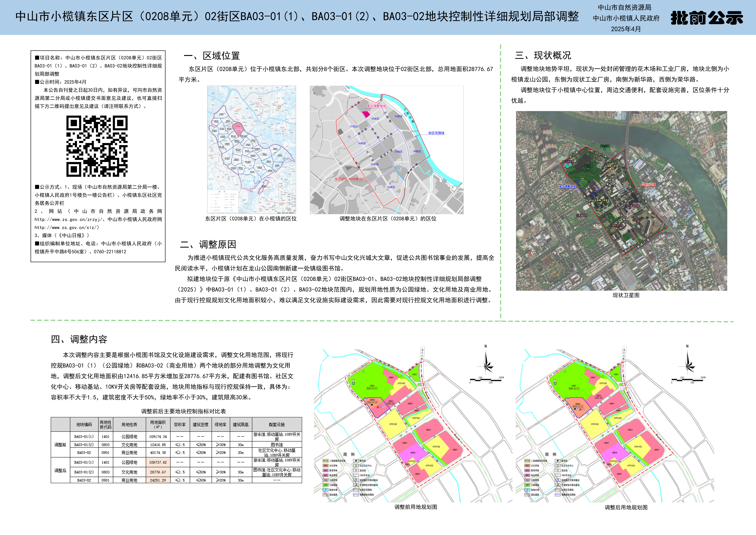Click the 社区文化中心 icon in the right map legend
756x535 pixels.
click(x=558, y=466)
